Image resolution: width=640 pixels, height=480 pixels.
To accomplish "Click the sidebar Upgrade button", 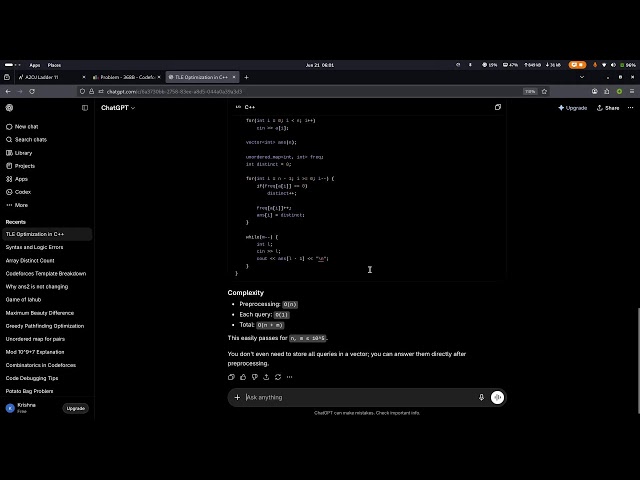I will click(76, 408).
